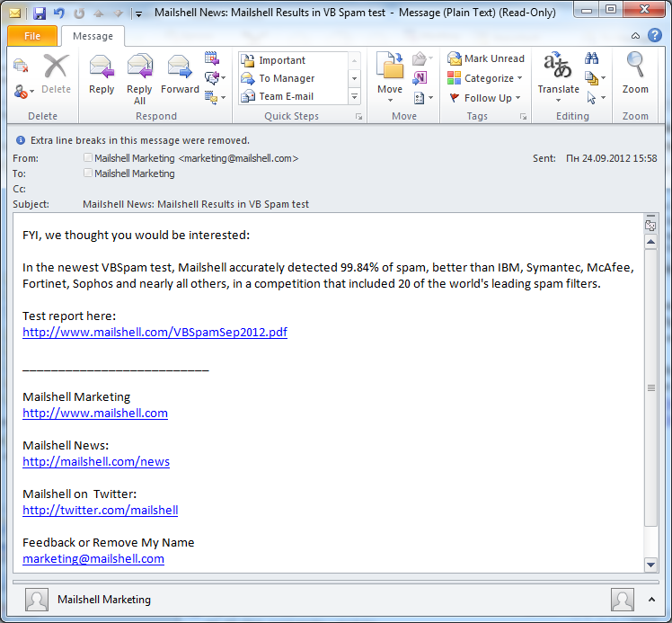Go to previous item with up arrow
This screenshot has height=623, width=672.
(99, 13)
